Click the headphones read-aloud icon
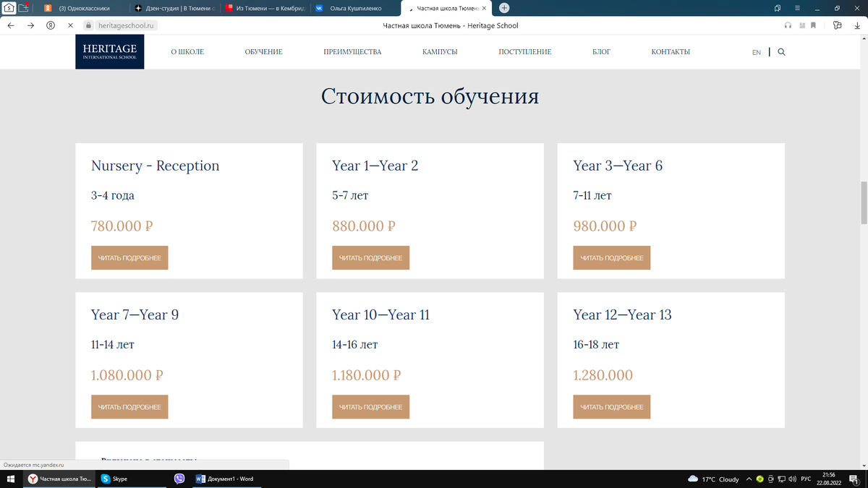The height and width of the screenshot is (488, 868). click(x=788, y=25)
